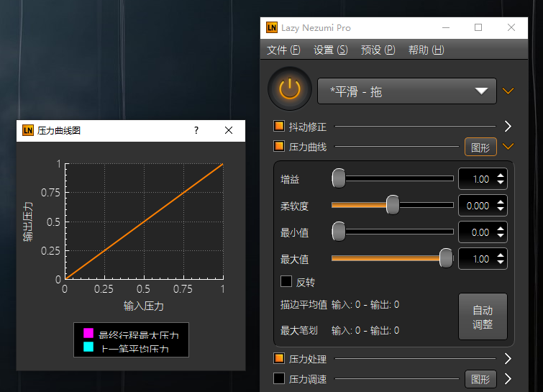Click the magenta legend swatch in graph
This screenshot has width=543, height=392.
pyautogui.click(x=88, y=333)
